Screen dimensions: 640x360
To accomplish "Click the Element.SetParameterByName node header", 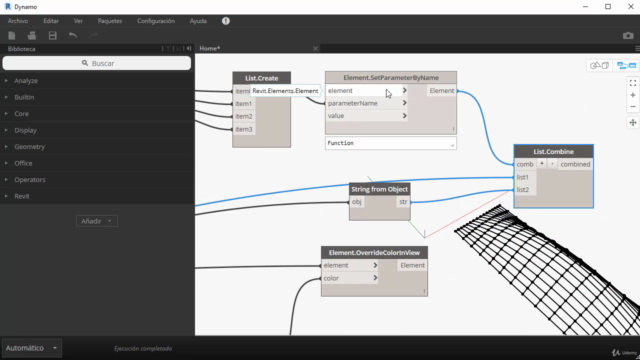I will [x=391, y=78].
